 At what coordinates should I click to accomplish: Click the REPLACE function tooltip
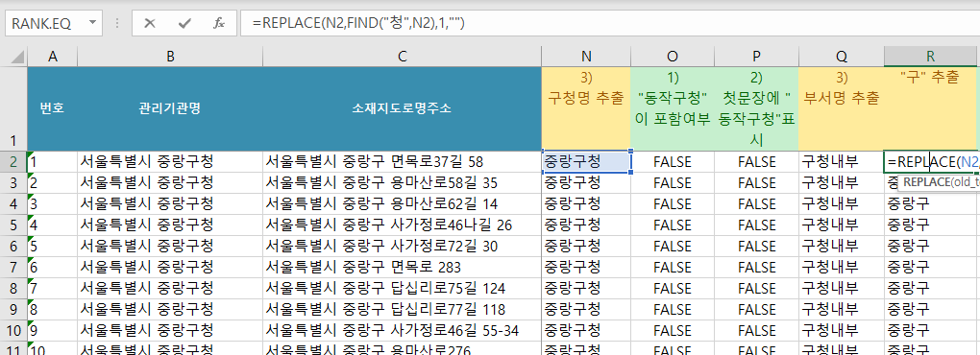click(939, 183)
